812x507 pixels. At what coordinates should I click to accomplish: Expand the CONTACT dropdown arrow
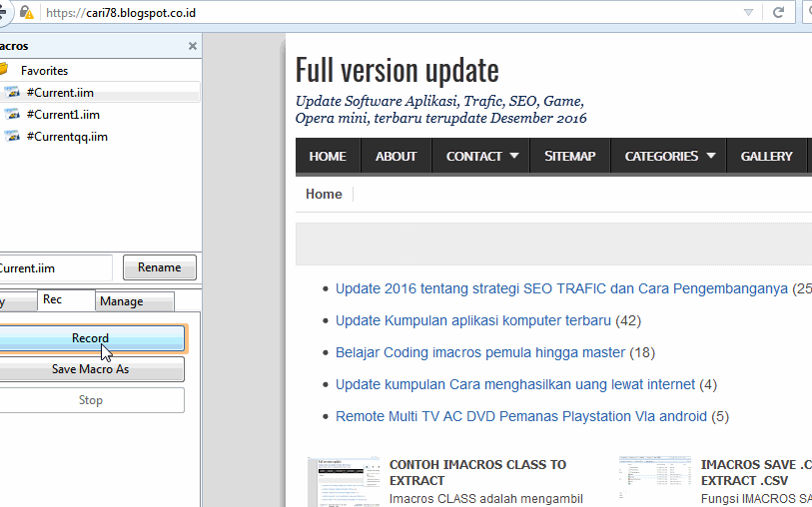pos(514,156)
